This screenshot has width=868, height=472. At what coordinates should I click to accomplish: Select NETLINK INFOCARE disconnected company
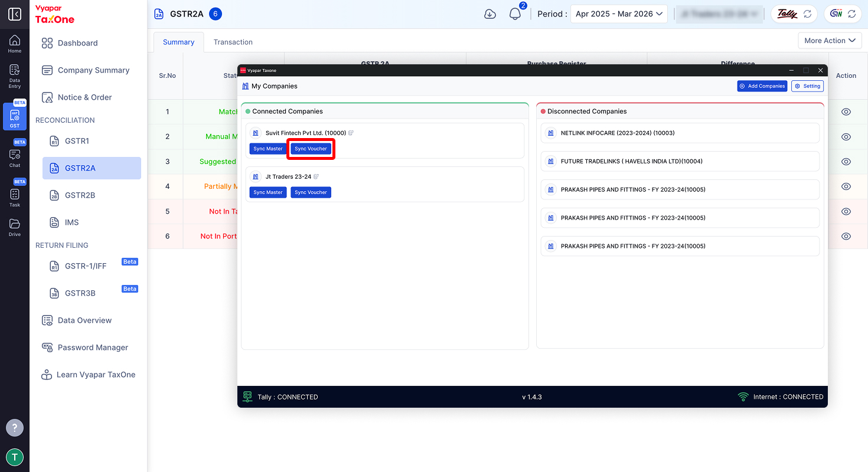click(x=680, y=133)
